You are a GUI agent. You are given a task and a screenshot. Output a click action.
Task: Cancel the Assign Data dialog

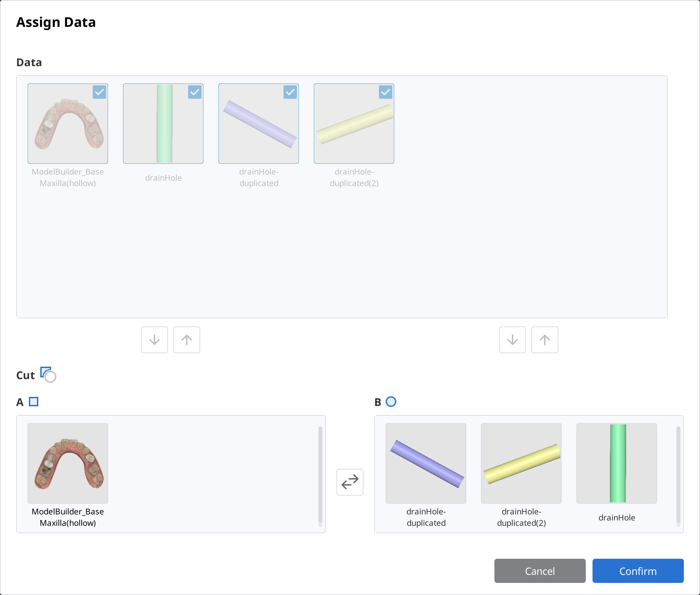540,571
